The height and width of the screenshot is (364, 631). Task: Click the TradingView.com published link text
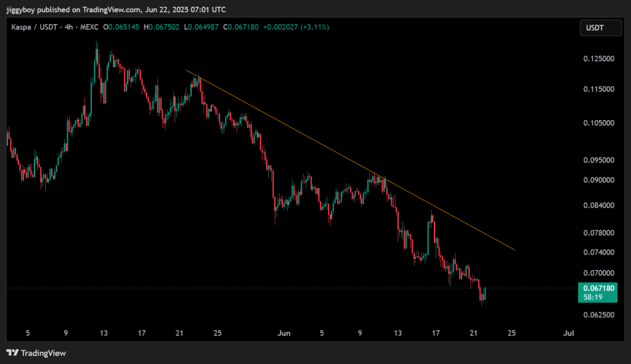click(112, 10)
